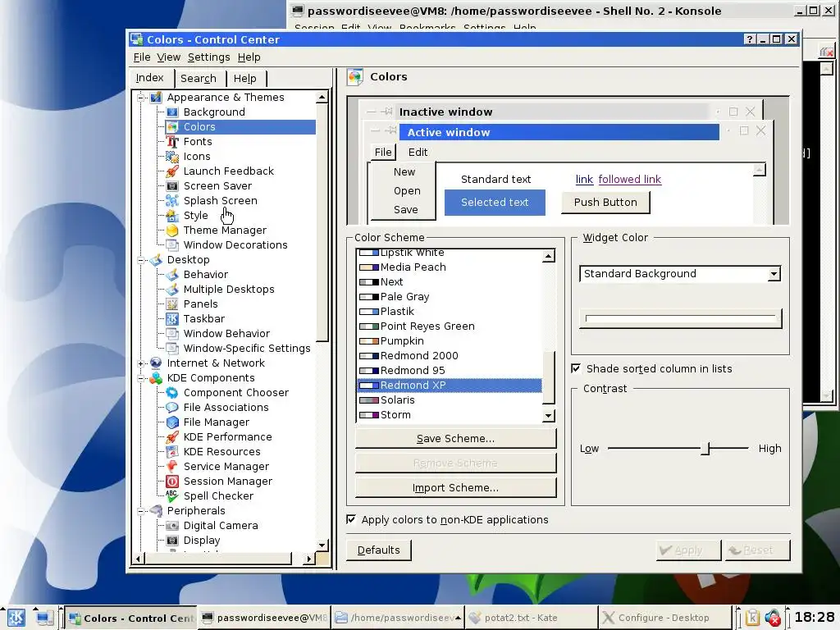Click the Defaults button
This screenshot has width=840, height=630.
pyautogui.click(x=378, y=550)
